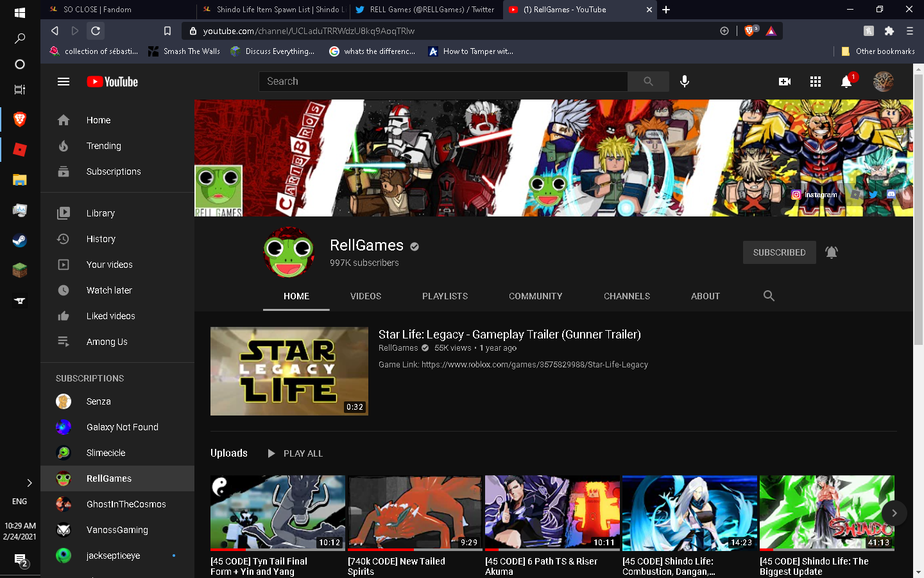Switch to the SO CLOSE Fandom browser tab
Screen dimensions: 924x578
(119, 10)
